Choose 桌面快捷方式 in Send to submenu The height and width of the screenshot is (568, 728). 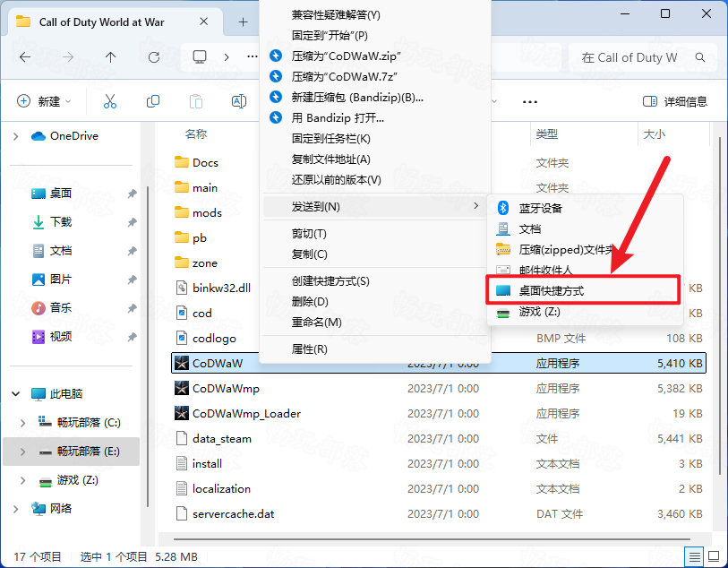point(585,291)
